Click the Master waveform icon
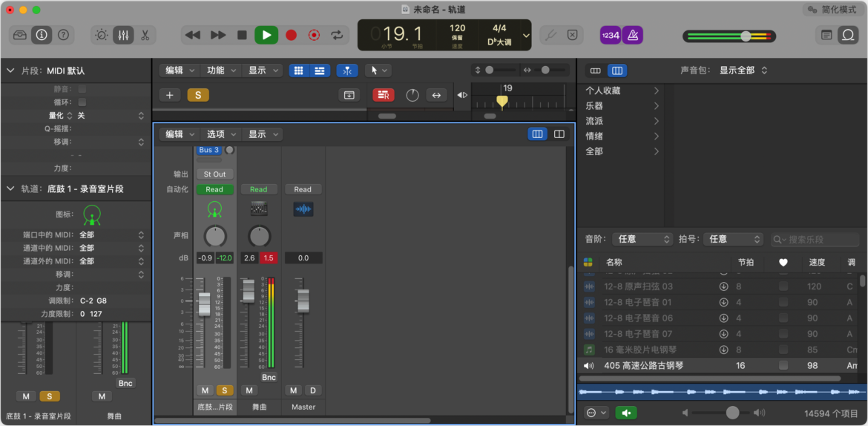Screen dimensions: 868x426 click(303, 209)
